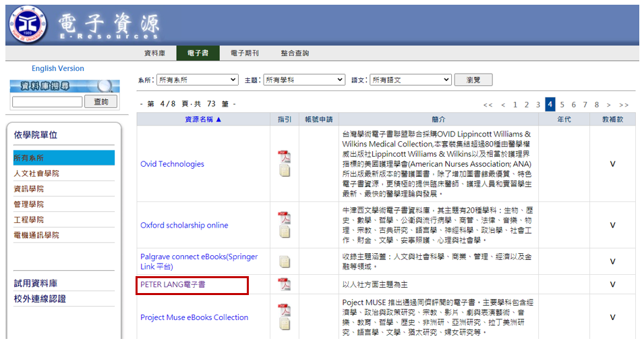Go to page 7
Image resolution: width=644 pixels, height=343 pixels.
[x=585, y=105]
